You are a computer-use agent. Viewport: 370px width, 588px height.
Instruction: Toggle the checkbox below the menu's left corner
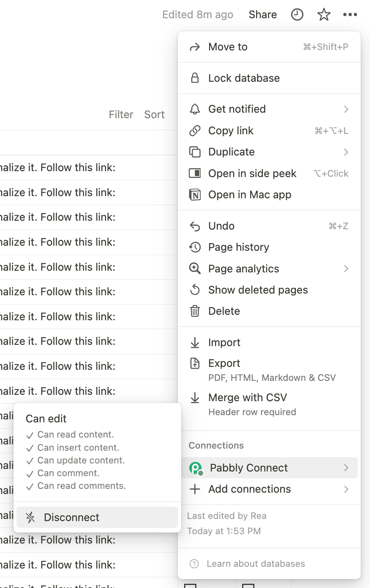click(x=191, y=585)
